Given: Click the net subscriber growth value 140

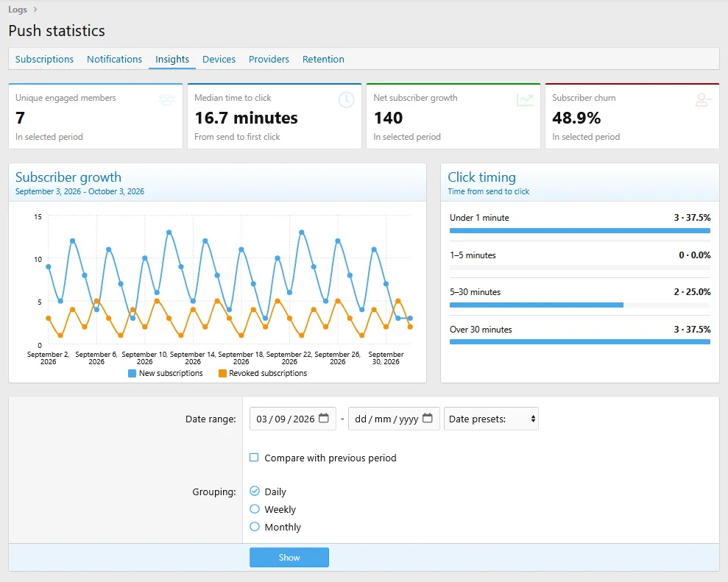Looking at the screenshot, I should (x=388, y=118).
